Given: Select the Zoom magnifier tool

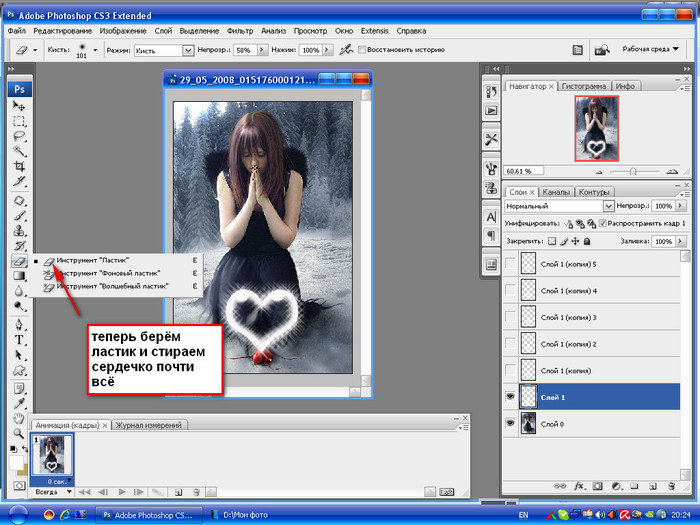Looking at the screenshot, I should tap(18, 433).
